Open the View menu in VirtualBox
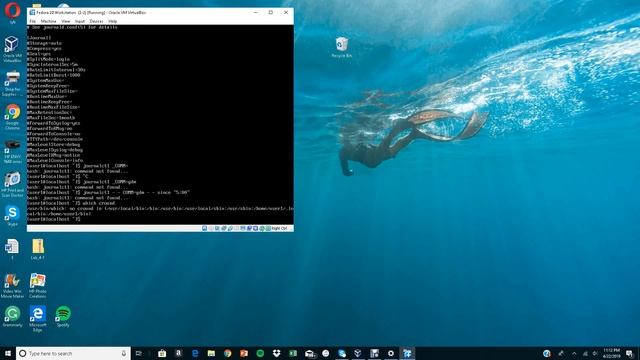 (x=65, y=21)
